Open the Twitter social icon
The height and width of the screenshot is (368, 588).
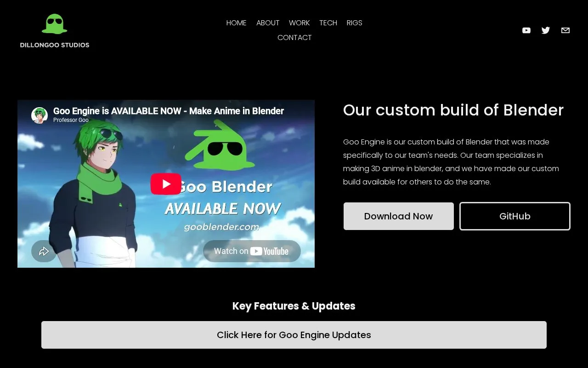coord(546,30)
